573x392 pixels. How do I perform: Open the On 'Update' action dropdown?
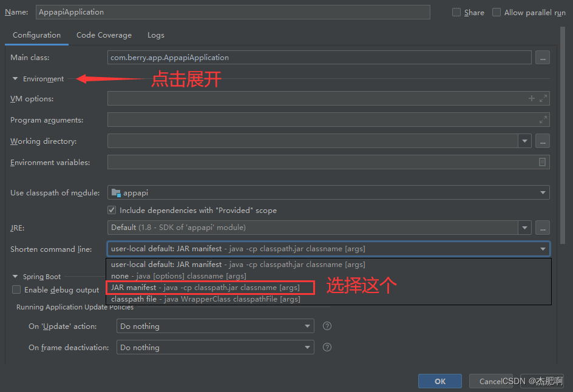click(307, 326)
